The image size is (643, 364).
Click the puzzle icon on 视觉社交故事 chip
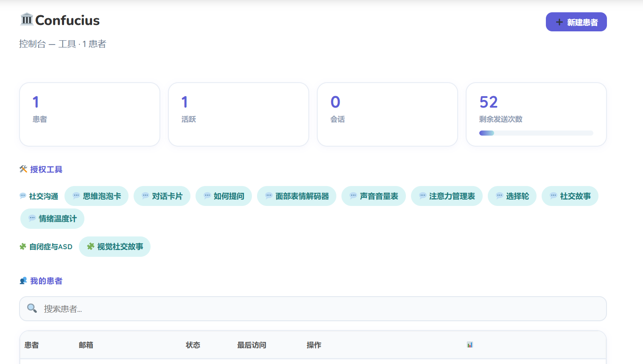tap(91, 246)
